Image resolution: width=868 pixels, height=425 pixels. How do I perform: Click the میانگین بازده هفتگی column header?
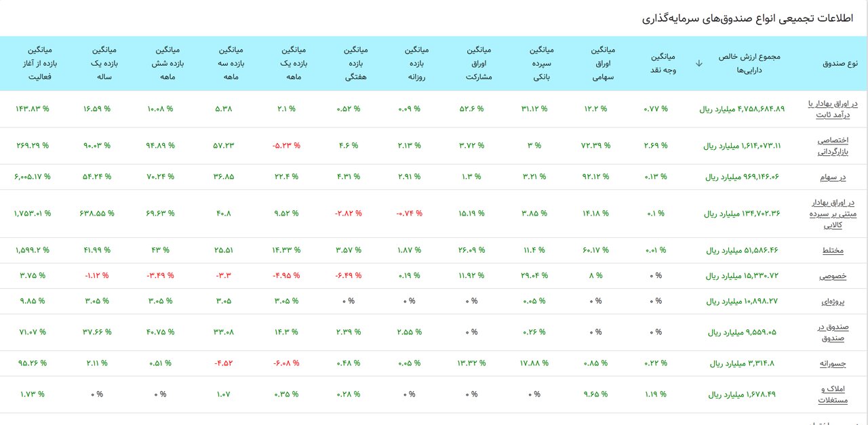pos(355,63)
